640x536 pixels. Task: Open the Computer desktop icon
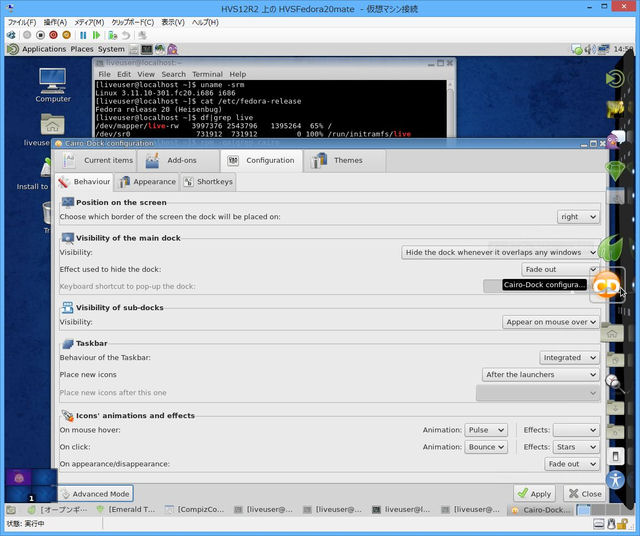click(53, 85)
